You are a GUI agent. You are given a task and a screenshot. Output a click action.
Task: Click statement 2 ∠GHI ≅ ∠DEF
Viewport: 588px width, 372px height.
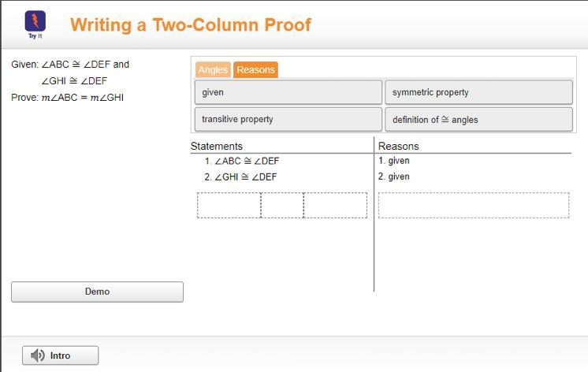pos(240,177)
